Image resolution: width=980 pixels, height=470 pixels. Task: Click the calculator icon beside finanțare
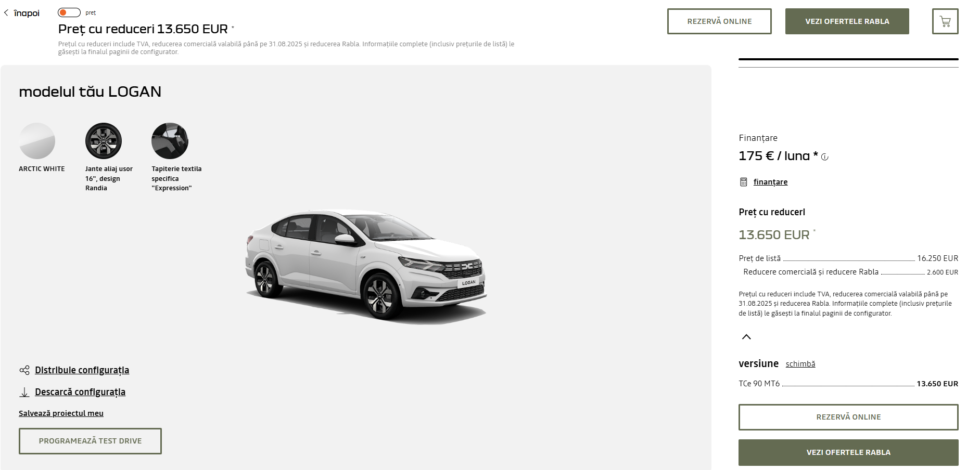pos(744,182)
